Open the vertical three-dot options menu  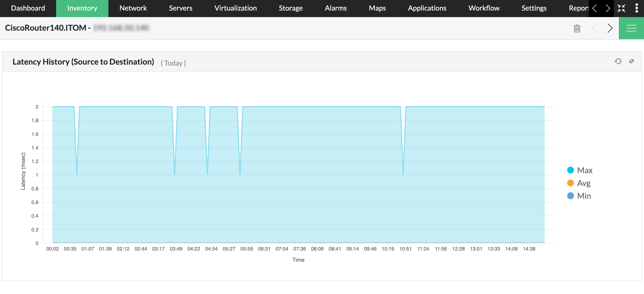point(637,8)
